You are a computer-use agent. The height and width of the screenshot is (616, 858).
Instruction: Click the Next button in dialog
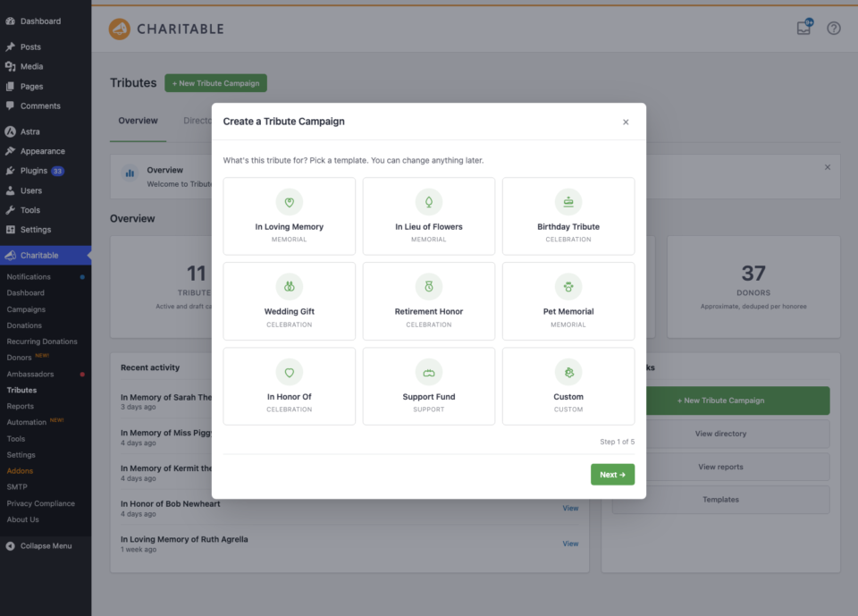612,475
